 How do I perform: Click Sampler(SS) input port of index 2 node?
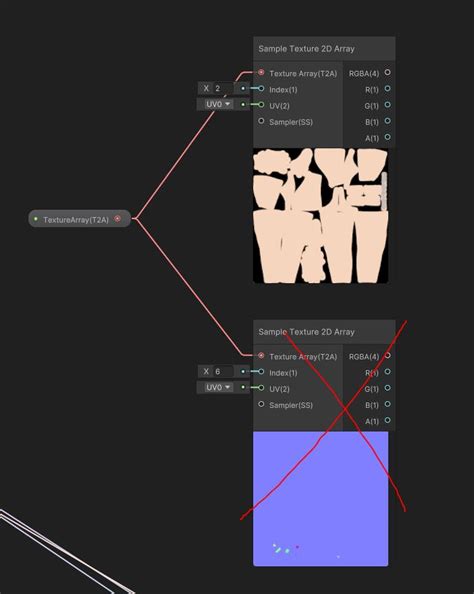click(x=261, y=121)
